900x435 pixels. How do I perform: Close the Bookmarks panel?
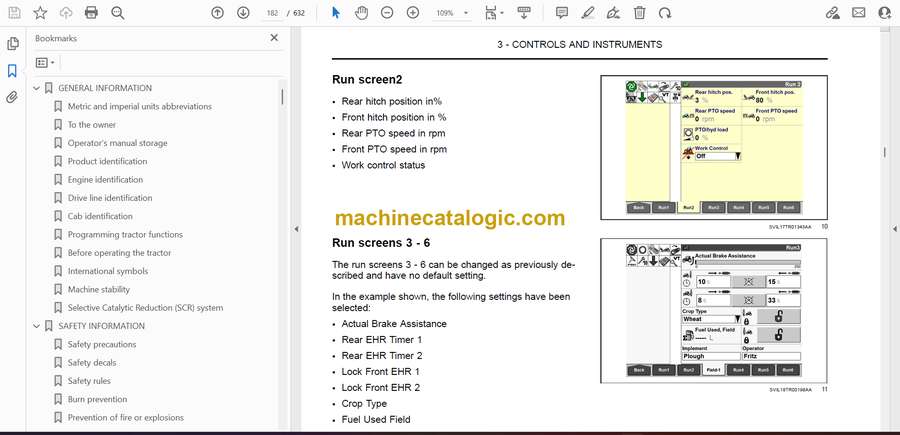(274, 38)
